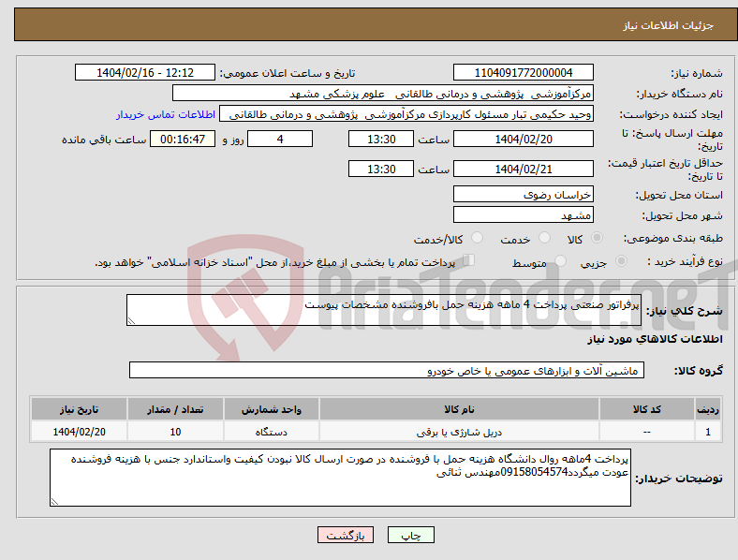738x560 pixels.
Task: Click the price validity time 13:30 field
Action: point(381,169)
